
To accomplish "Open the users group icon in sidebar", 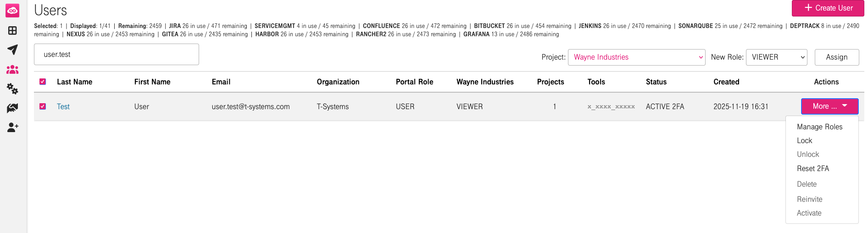I will [x=12, y=69].
